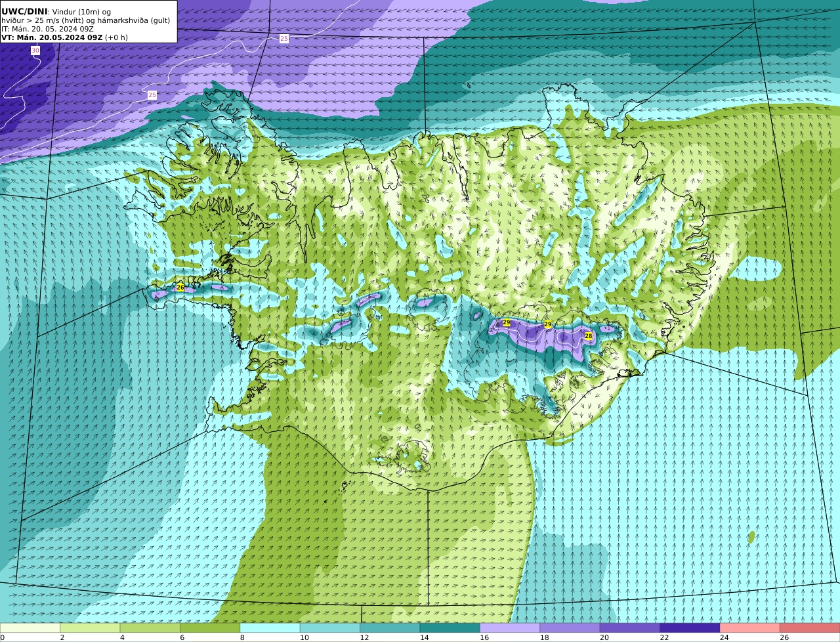The image size is (840, 642).
Task: Click the legend tick label "22"
Action: coord(664,637)
